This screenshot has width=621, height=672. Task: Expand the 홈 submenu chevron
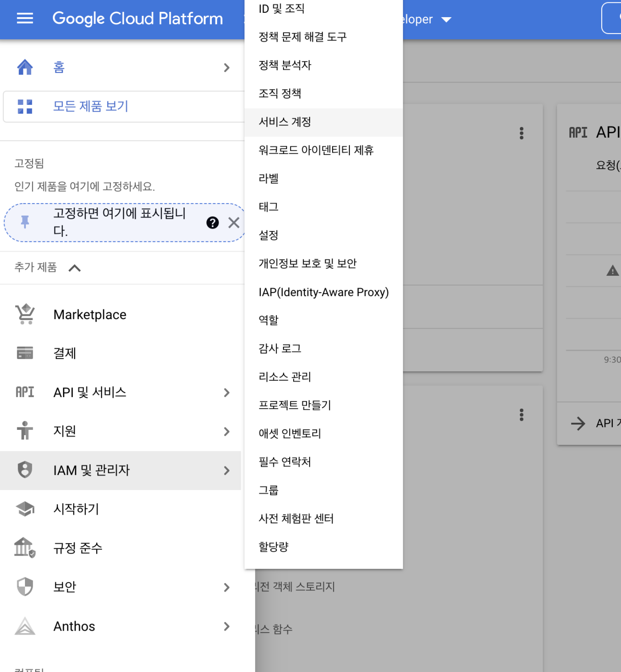tap(227, 68)
